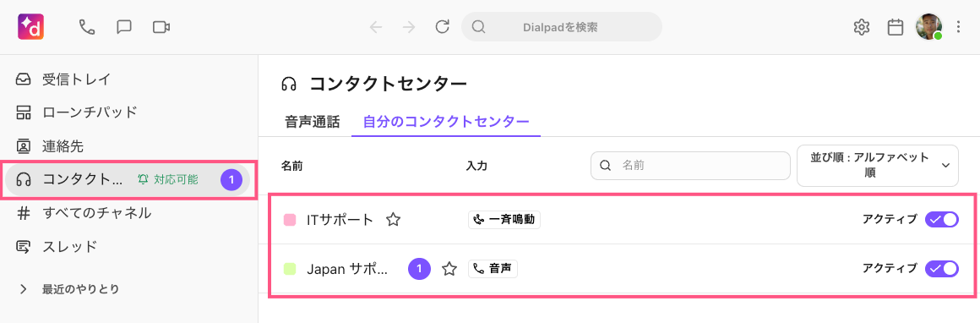This screenshot has height=323, width=980.
Task: Open 連絡先 in sidebar
Action: pyautogui.click(x=63, y=146)
